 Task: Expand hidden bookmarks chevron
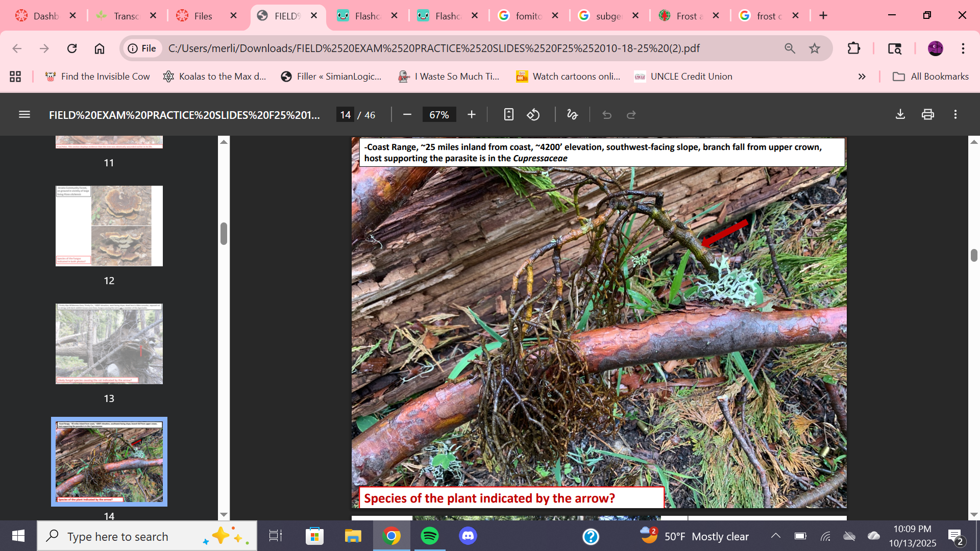[x=862, y=77]
